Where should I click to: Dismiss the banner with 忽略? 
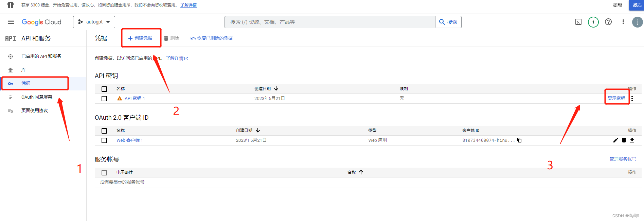tap(618, 5)
